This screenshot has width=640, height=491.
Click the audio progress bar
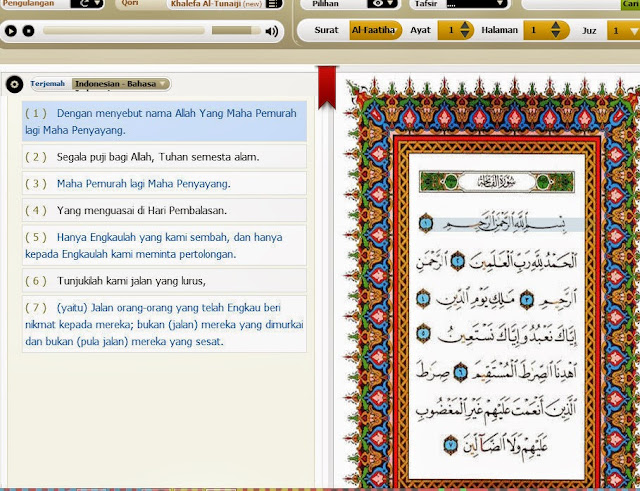tap(124, 31)
